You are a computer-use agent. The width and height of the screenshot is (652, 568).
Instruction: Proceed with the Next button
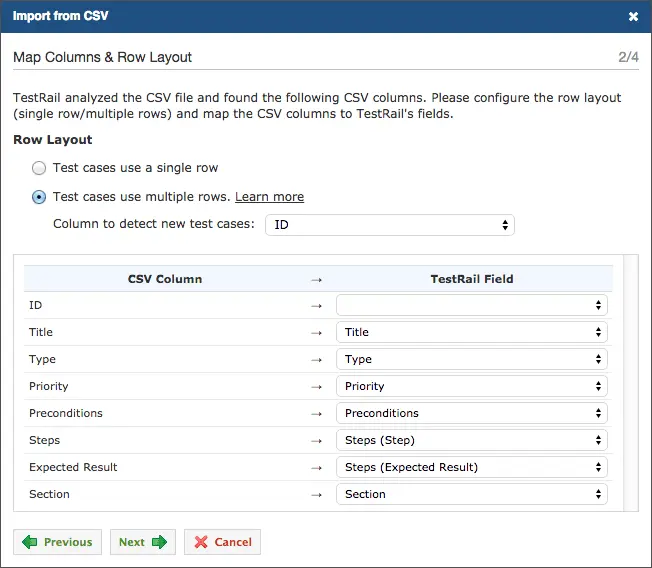(x=143, y=542)
